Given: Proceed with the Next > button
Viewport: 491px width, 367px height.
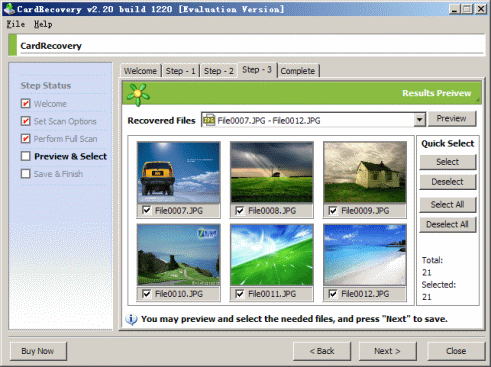Looking at the screenshot, I should (x=387, y=351).
